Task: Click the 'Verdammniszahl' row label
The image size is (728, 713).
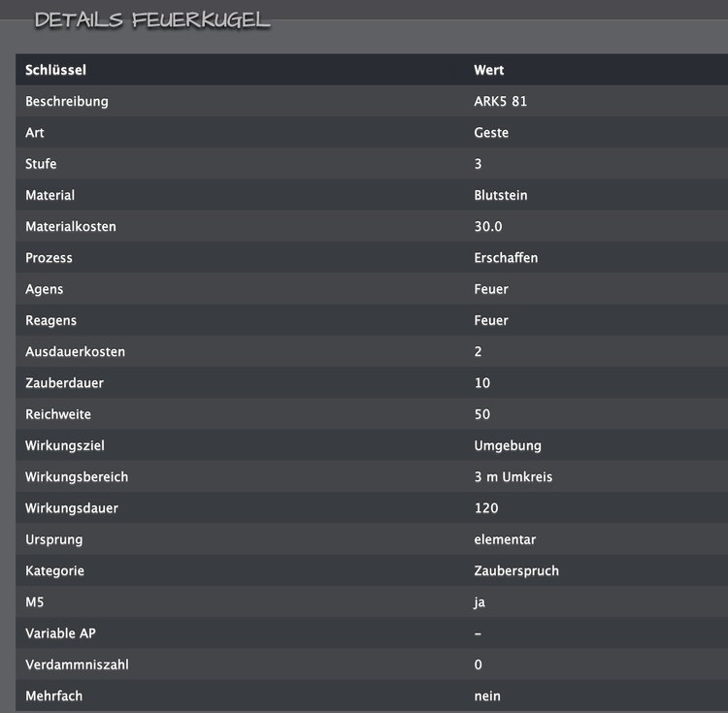Action: point(77,664)
